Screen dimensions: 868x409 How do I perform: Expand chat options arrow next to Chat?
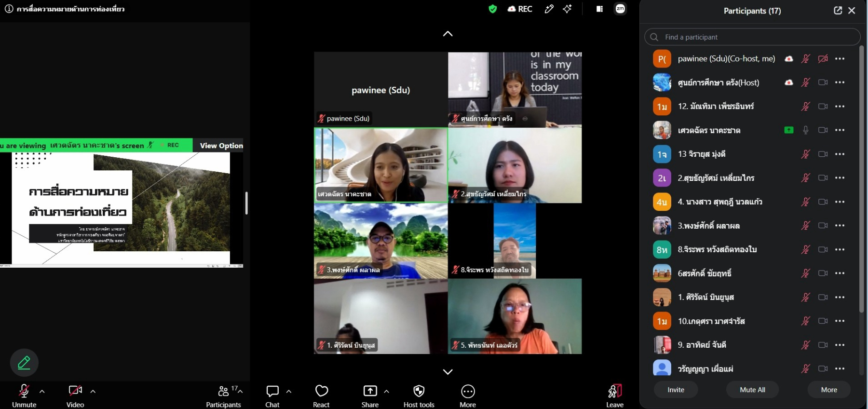click(x=289, y=391)
